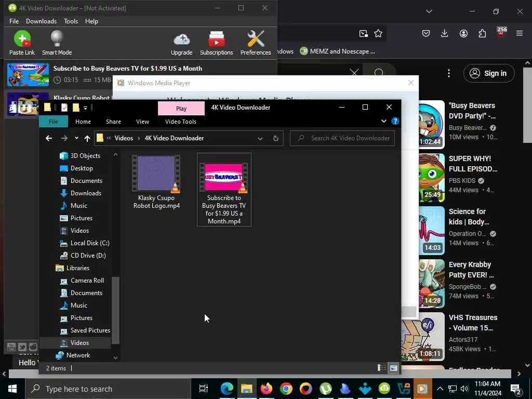Image resolution: width=532 pixels, height=399 pixels.
Task: Open Firefox account icon
Action: point(463,33)
